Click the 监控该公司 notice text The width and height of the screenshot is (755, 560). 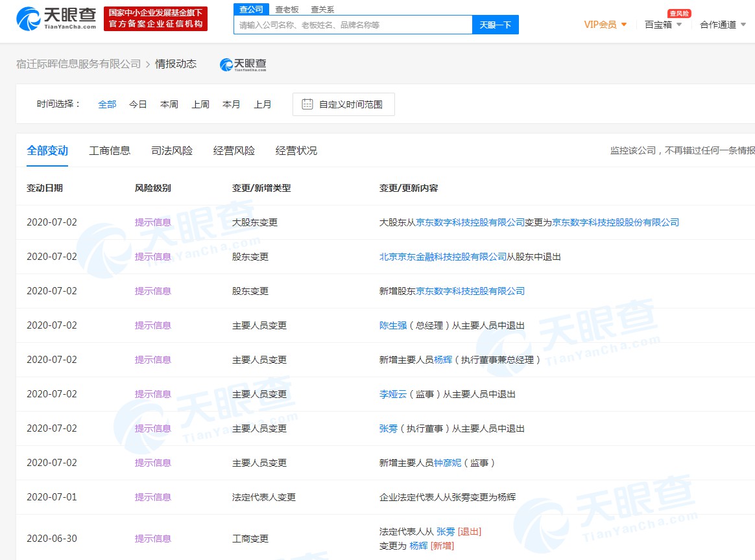point(682,150)
